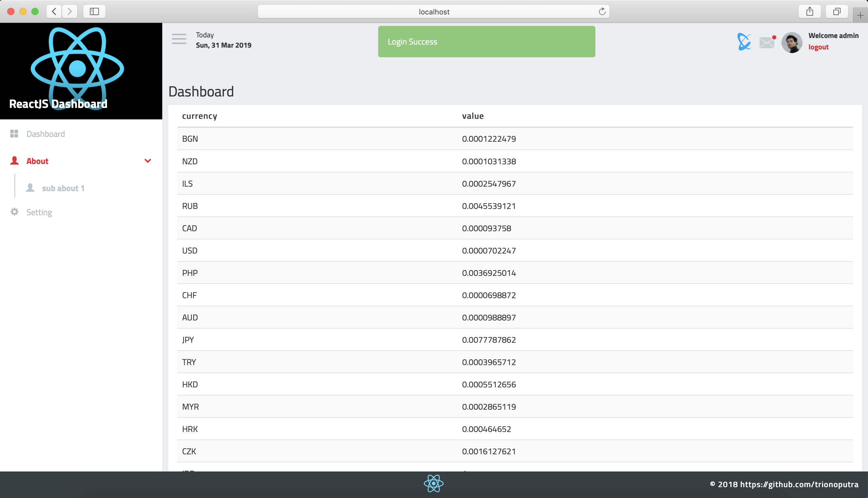Select the About sidebar menu item
Viewport: 868px width, 498px height.
pos(38,161)
